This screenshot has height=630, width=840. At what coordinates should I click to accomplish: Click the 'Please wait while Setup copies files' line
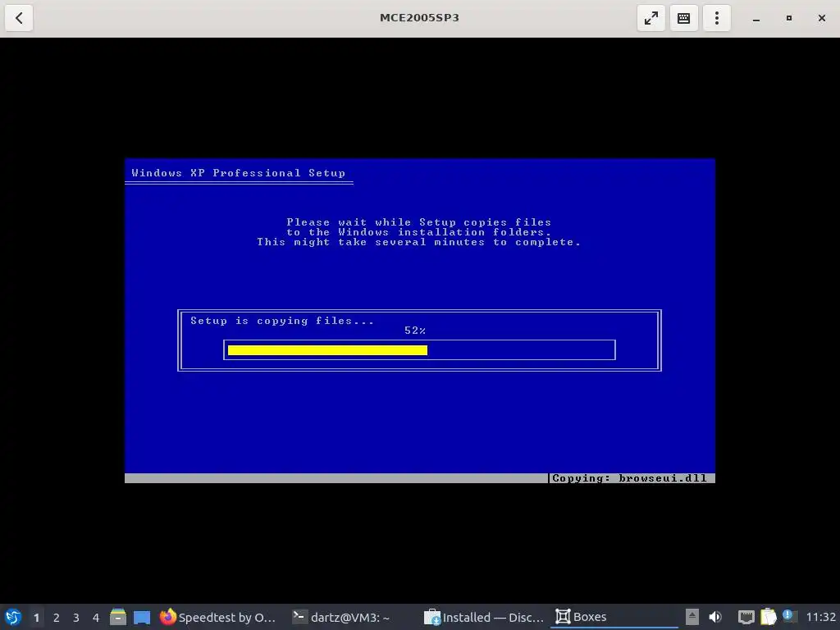(418, 221)
